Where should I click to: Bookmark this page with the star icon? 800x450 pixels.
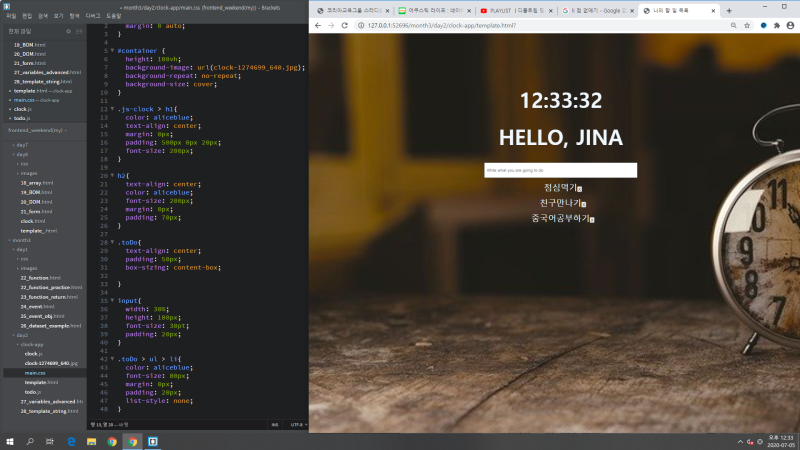[747, 25]
